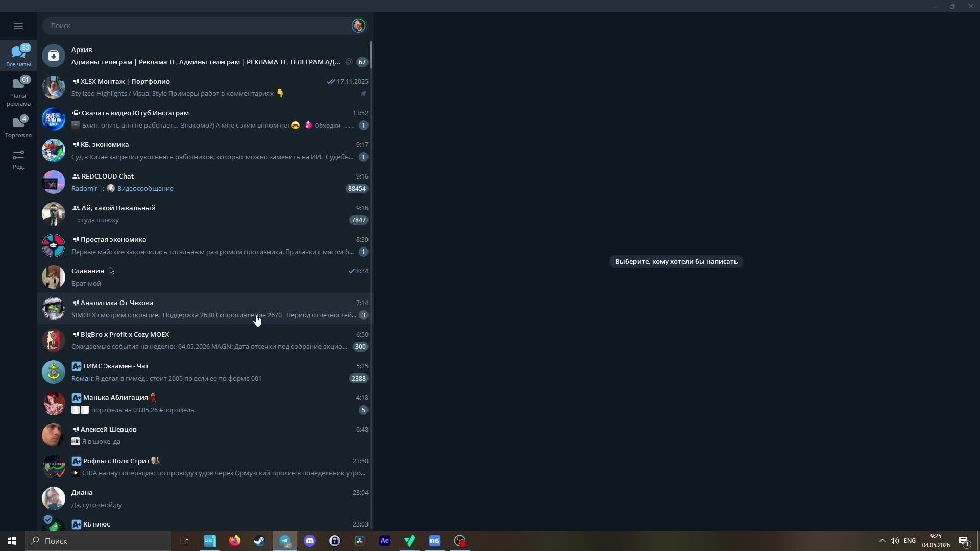Click pin icon on XLSX Монтаж chat

(363, 94)
